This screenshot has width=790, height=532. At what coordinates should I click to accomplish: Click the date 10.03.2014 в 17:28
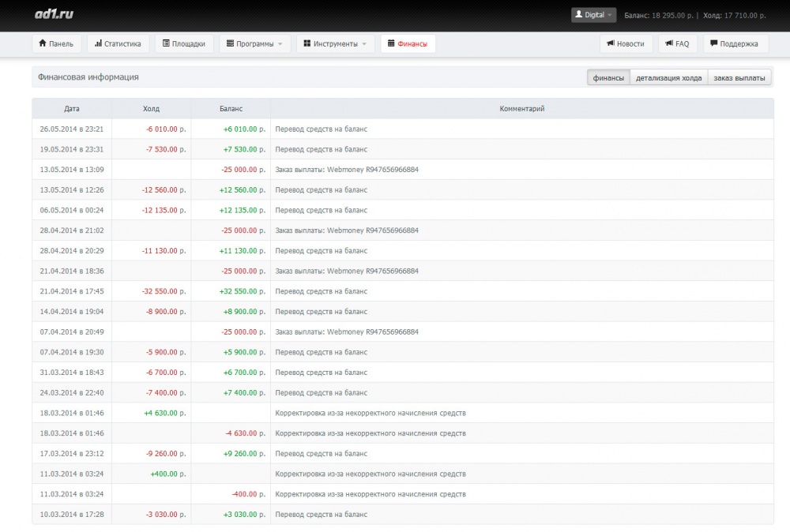point(72,515)
